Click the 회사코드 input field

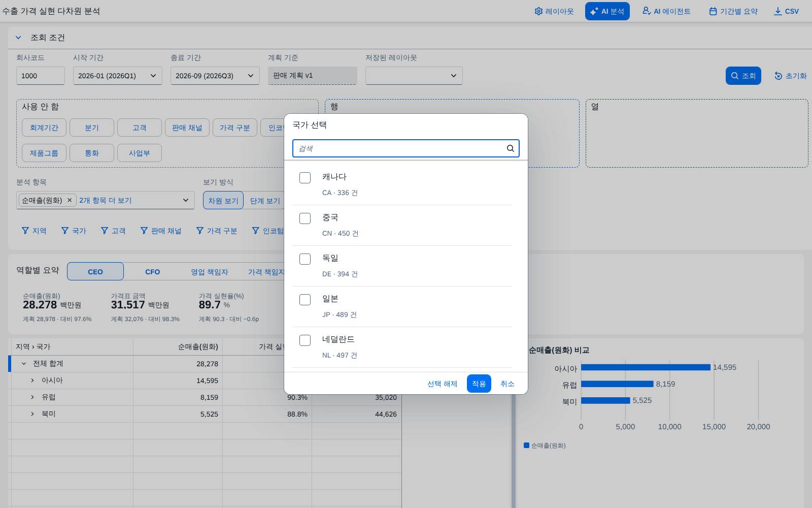pyautogui.click(x=41, y=76)
